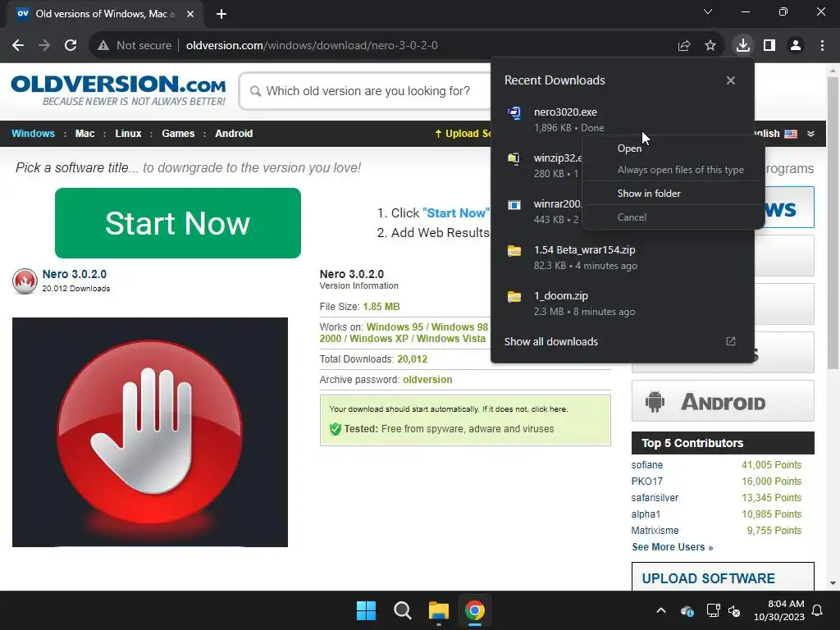Toggle the downloads toolbar icon

point(743,45)
